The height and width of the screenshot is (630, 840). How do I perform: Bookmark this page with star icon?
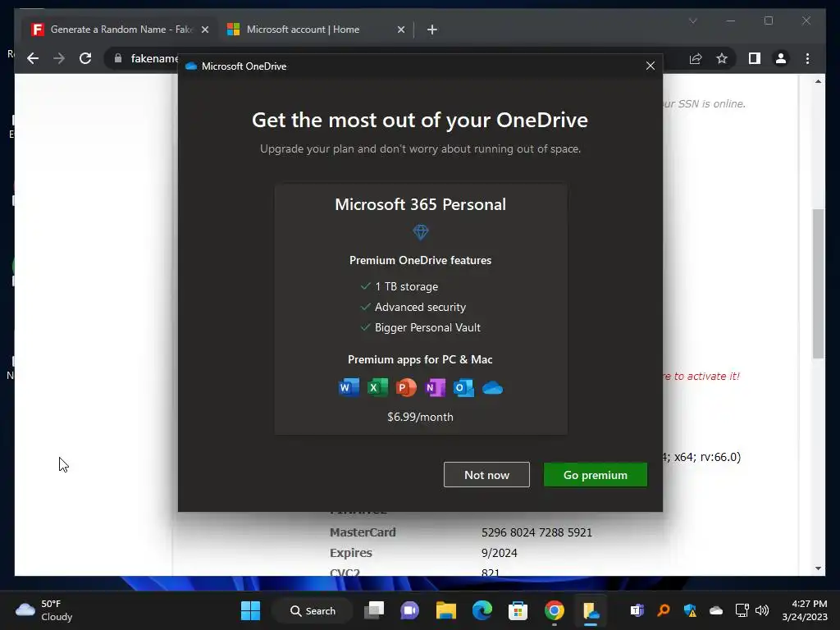[x=722, y=58]
